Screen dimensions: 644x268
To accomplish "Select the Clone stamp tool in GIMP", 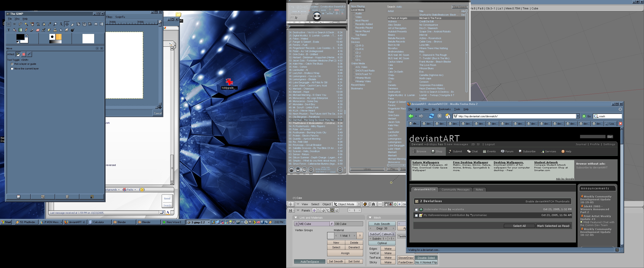I will click(x=55, y=30).
